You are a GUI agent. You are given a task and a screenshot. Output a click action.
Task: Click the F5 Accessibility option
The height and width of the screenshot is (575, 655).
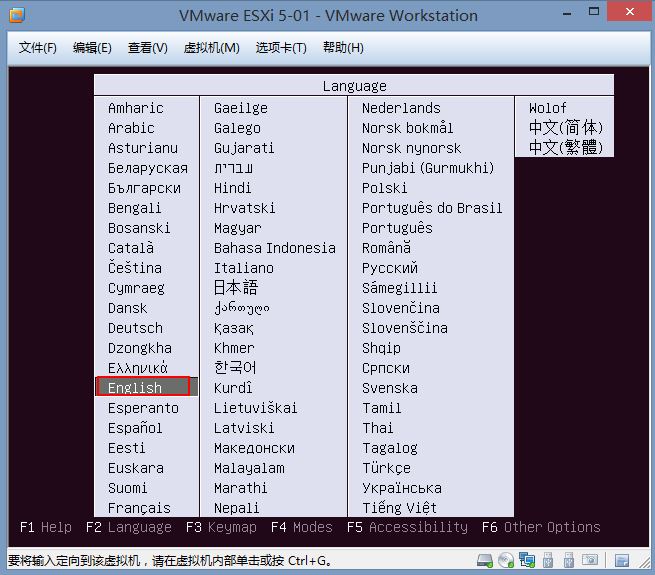(407, 527)
